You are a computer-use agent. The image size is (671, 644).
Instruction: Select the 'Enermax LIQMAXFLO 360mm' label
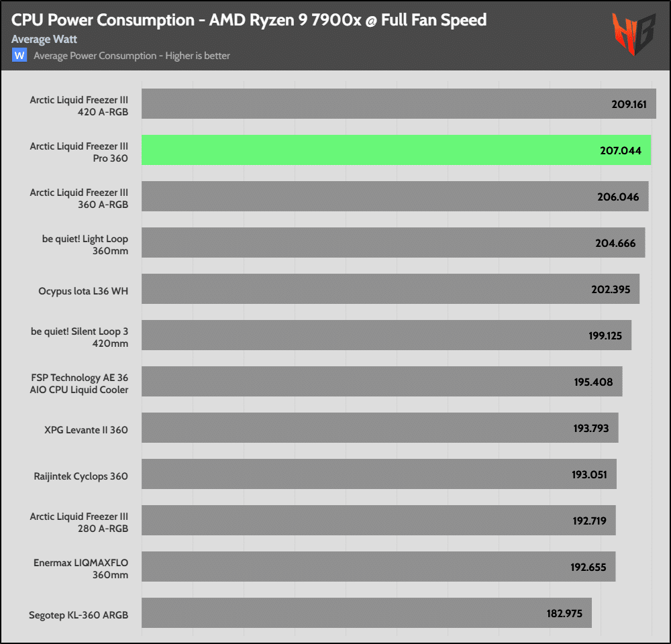[81, 569]
